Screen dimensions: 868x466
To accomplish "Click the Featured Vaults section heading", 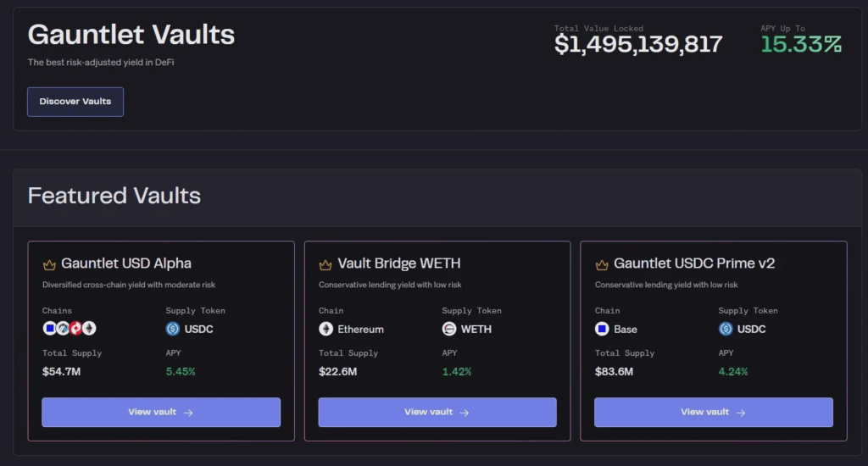I will tap(114, 196).
